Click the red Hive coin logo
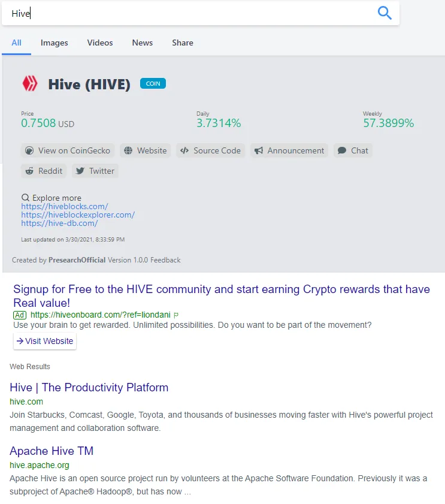 (x=29, y=83)
